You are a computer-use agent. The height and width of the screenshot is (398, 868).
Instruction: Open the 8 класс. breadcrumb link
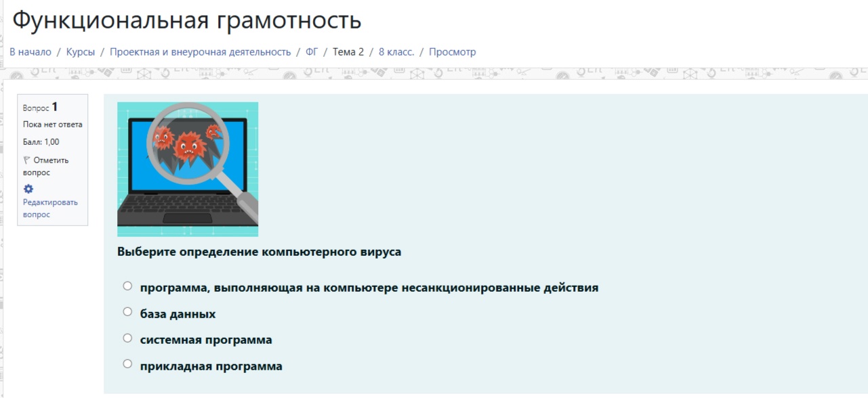click(396, 52)
